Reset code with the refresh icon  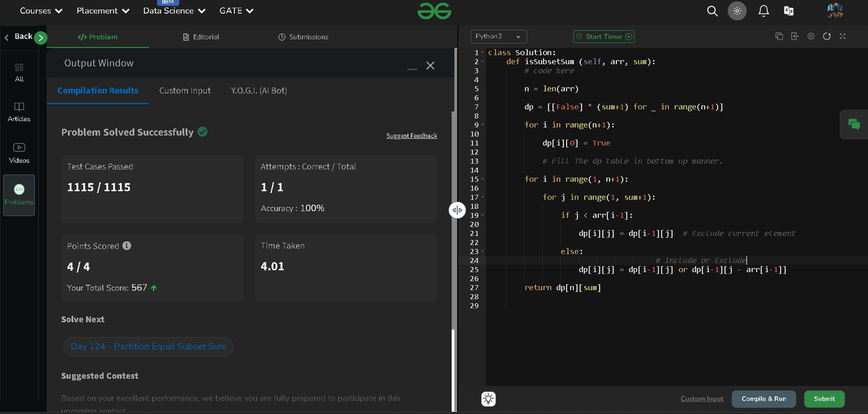tap(827, 36)
